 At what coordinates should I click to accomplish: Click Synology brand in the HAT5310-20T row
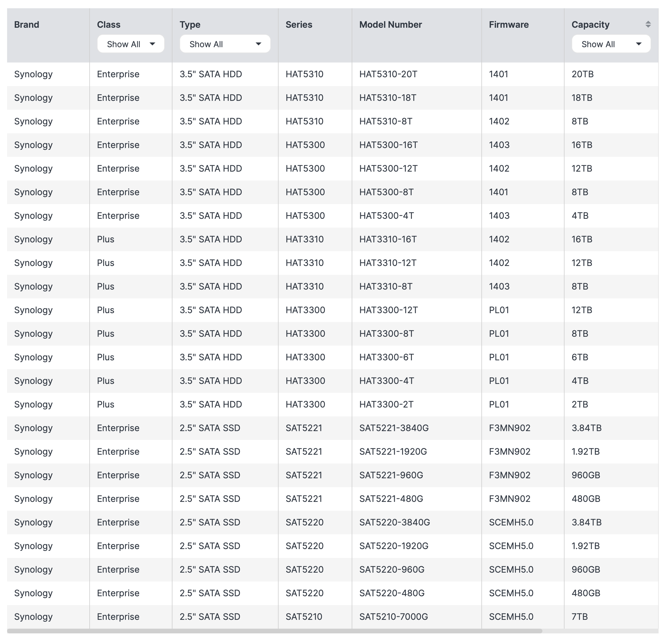tap(33, 74)
